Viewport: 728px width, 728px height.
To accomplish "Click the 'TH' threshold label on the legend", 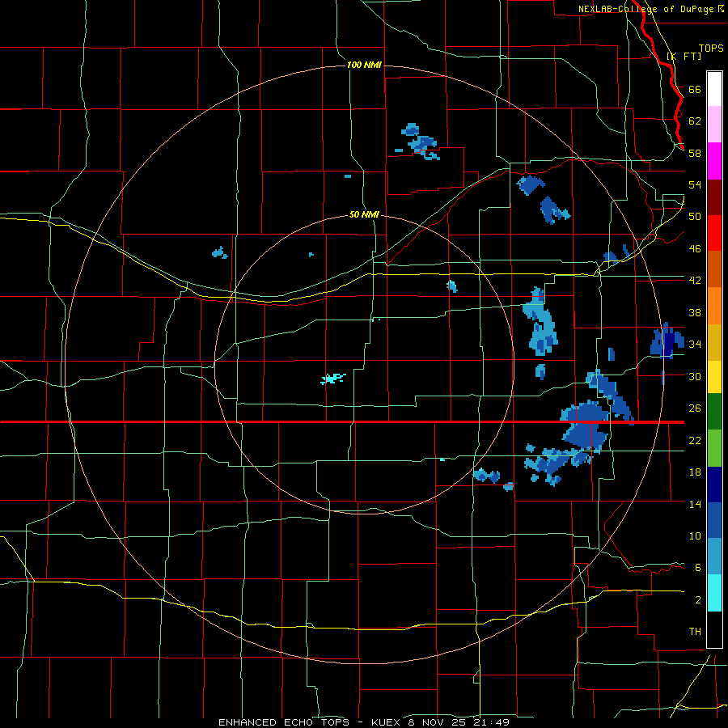I will [695, 632].
